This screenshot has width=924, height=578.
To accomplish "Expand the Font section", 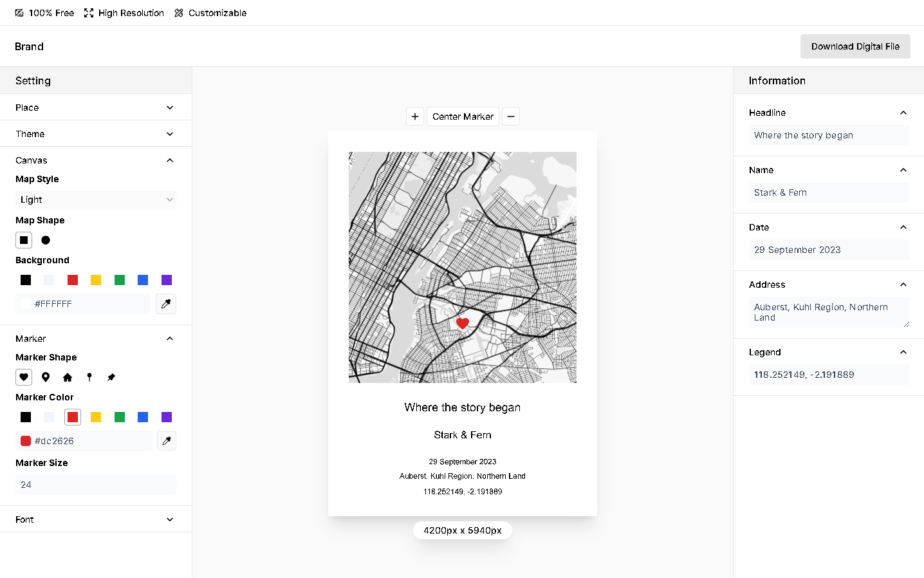I will [x=95, y=519].
